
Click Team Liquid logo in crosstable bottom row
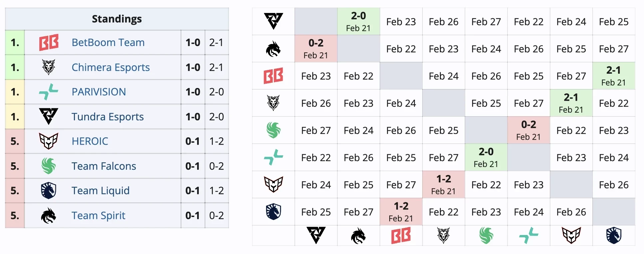coord(614,235)
